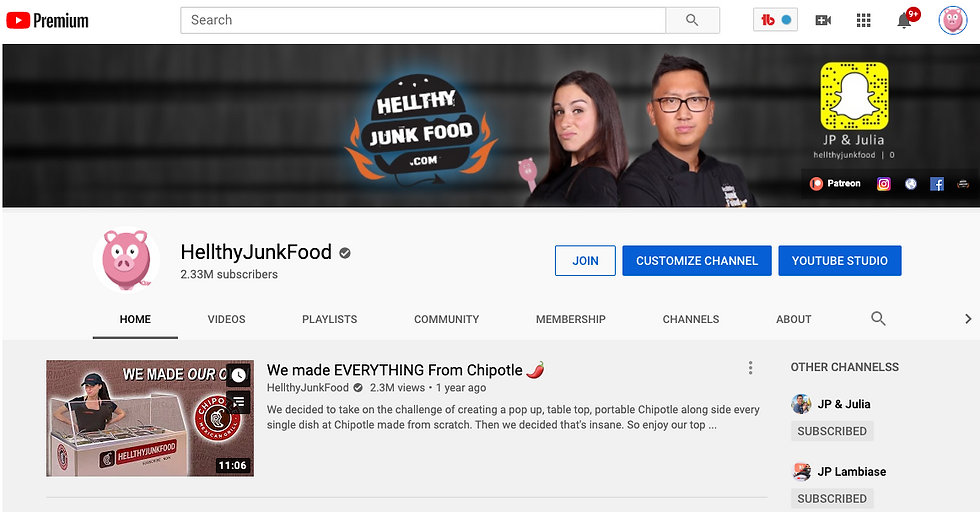Click the 'OTHER CHANNELSS' heading
This screenshot has width=980, height=512.
point(844,367)
